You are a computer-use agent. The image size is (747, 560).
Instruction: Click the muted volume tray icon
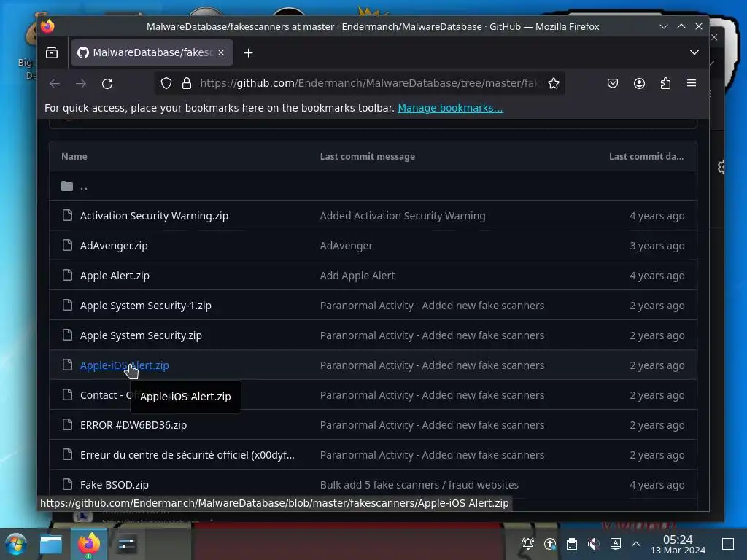click(593, 544)
